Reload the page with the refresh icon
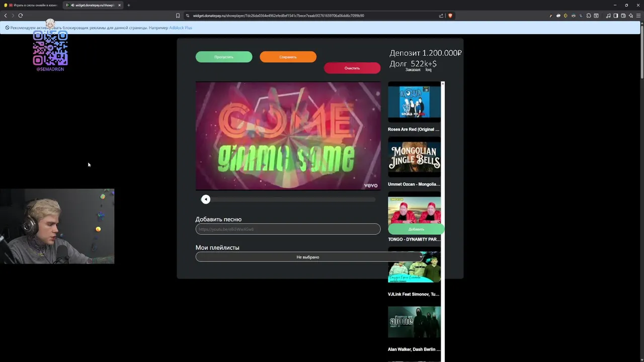644x362 pixels. 21,16
